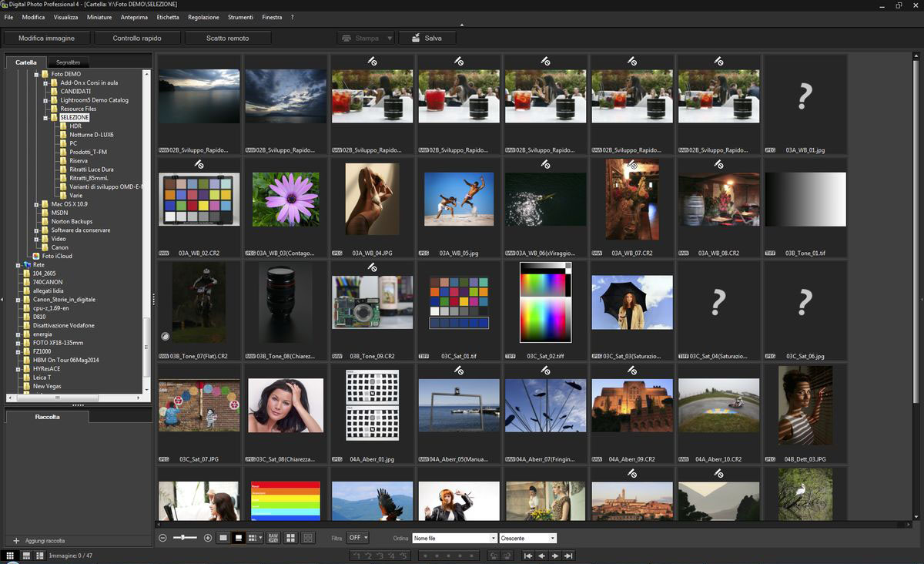Jump to the last image with navigation arrow
The height and width of the screenshot is (564, 924).
(568, 556)
